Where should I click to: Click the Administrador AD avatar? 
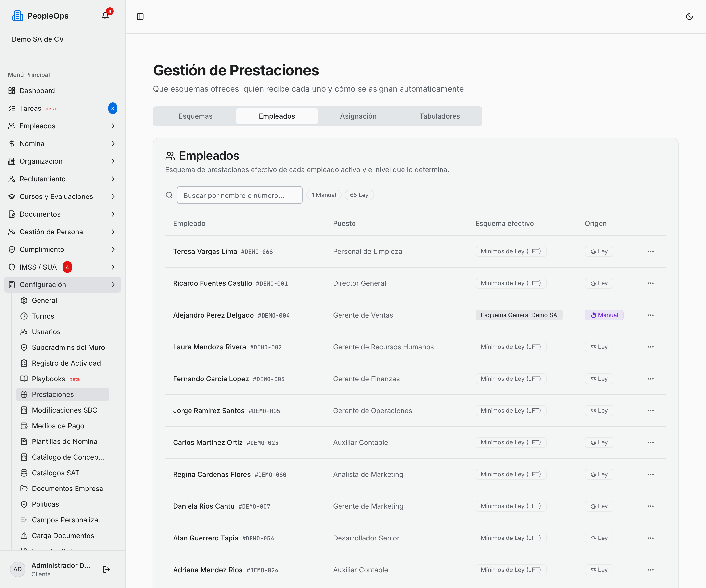(17, 569)
